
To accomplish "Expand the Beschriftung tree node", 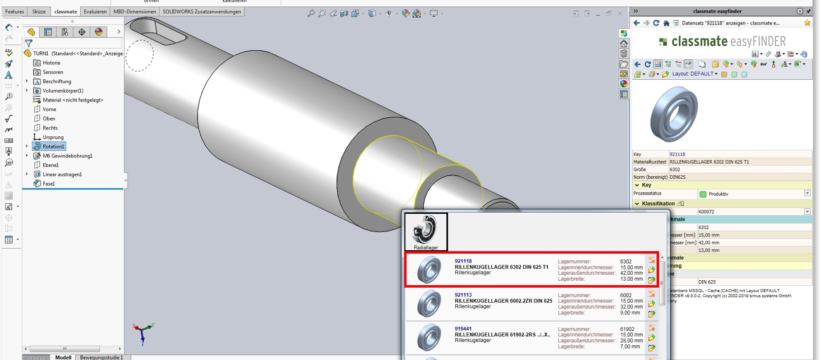I will (x=27, y=81).
